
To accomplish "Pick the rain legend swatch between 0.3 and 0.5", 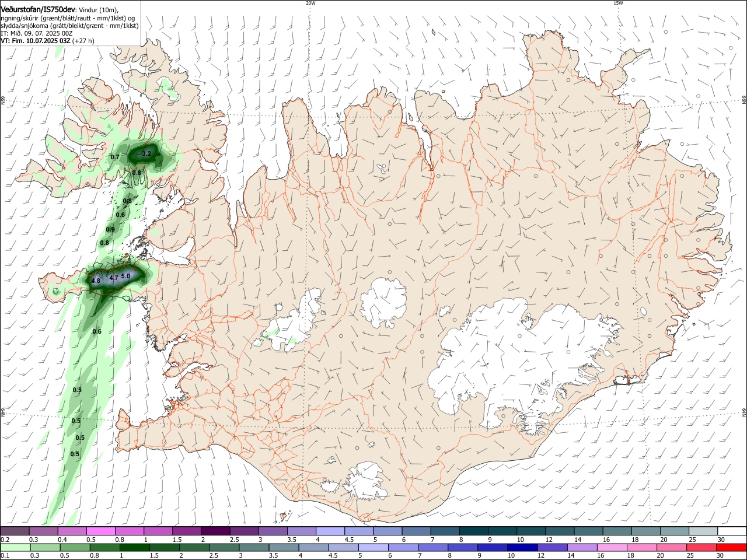I will point(45,547).
